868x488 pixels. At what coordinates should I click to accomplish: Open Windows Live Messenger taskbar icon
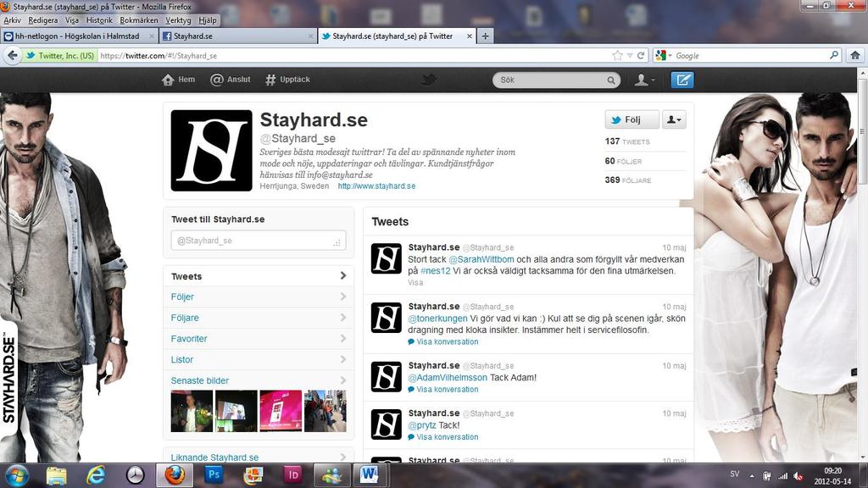tap(331, 475)
